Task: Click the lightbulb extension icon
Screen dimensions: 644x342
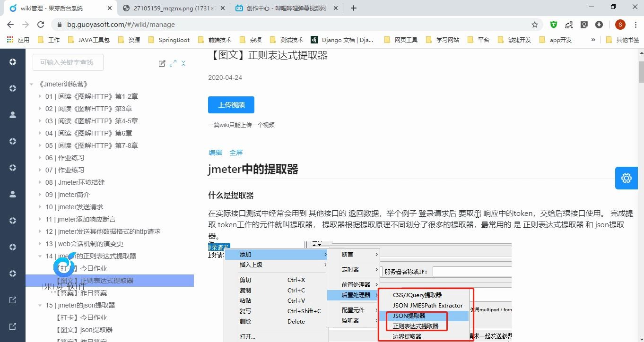Action: (x=584, y=25)
